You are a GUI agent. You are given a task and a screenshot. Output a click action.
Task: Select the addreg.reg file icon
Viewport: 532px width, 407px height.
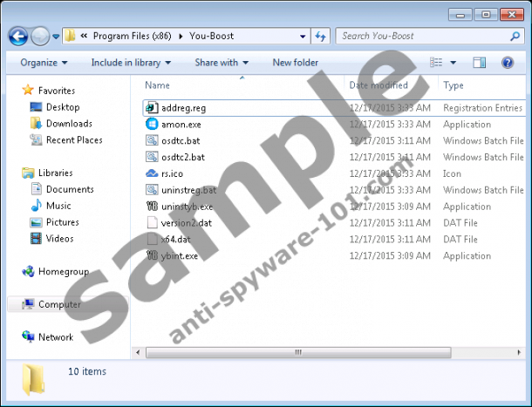(153, 108)
